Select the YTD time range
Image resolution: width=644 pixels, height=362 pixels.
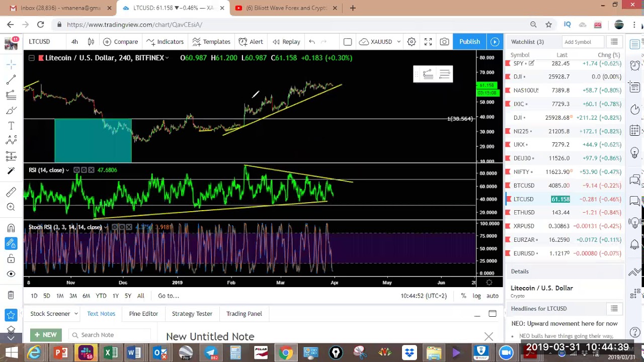[x=101, y=296]
